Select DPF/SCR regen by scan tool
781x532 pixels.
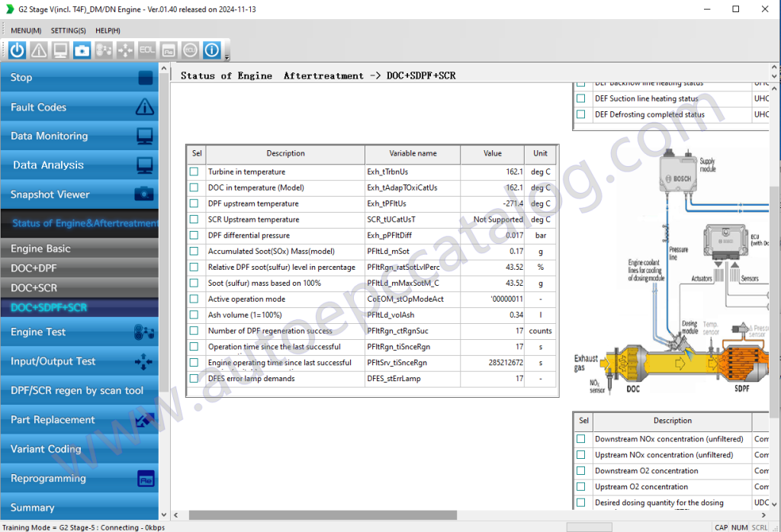76,390
